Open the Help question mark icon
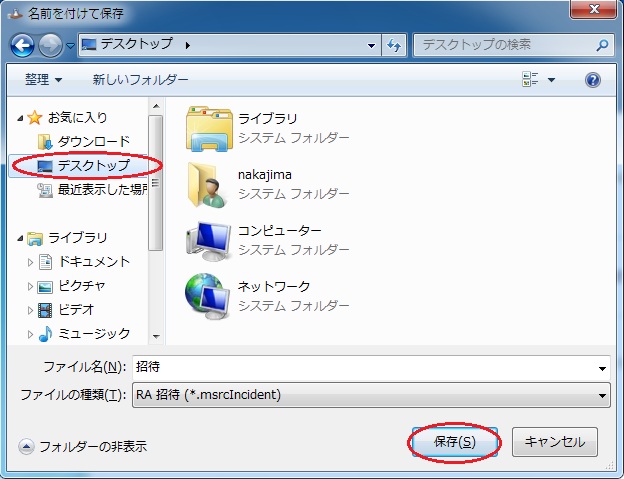 (592, 80)
